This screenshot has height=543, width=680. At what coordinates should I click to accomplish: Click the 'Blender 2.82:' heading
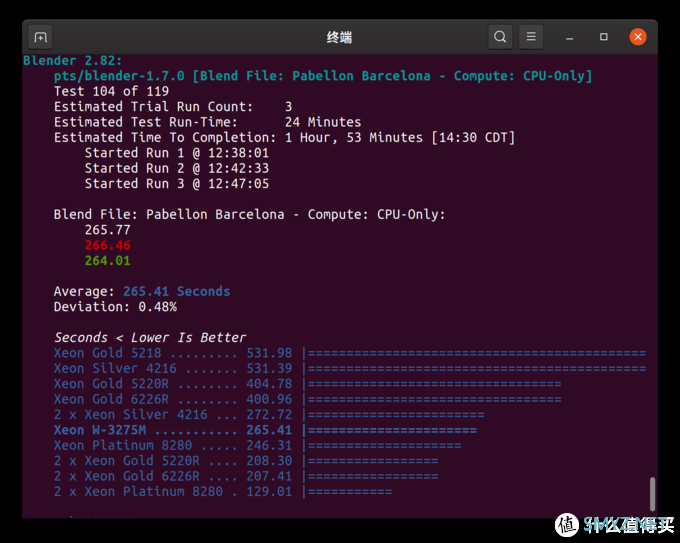point(72,60)
